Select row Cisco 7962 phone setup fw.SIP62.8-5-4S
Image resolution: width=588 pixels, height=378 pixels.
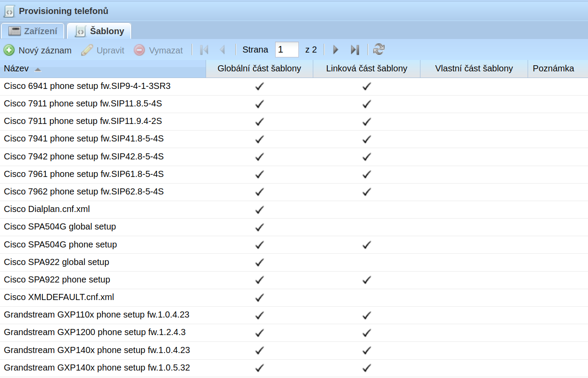click(294, 192)
